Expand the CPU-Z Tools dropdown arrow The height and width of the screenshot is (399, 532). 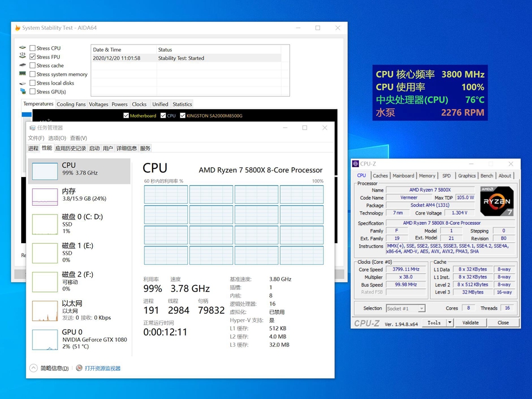click(449, 322)
